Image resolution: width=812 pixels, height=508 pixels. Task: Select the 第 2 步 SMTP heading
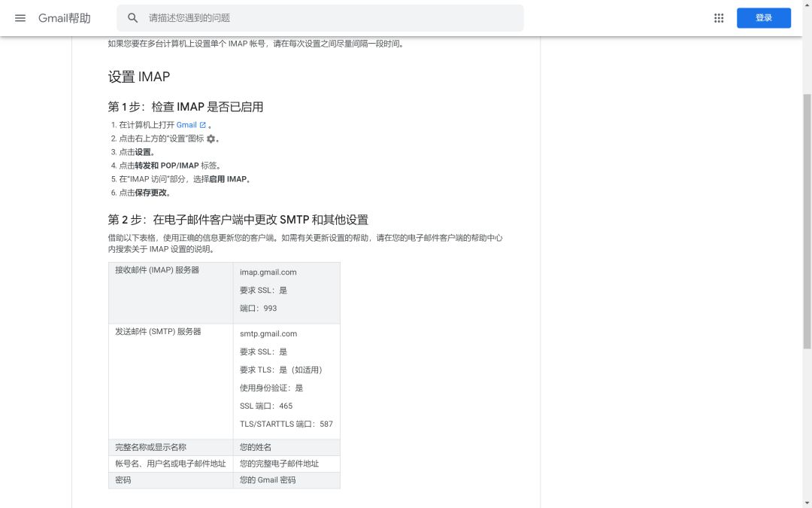[238, 220]
